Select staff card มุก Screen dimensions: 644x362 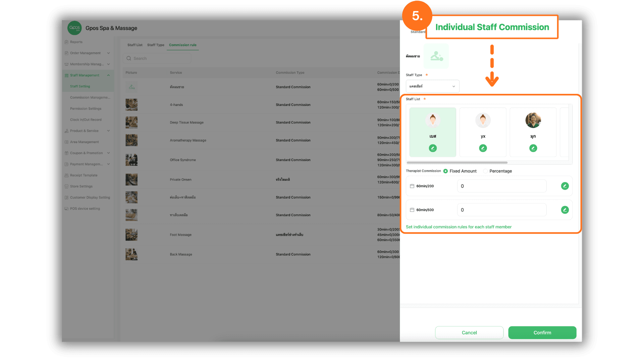(533, 132)
